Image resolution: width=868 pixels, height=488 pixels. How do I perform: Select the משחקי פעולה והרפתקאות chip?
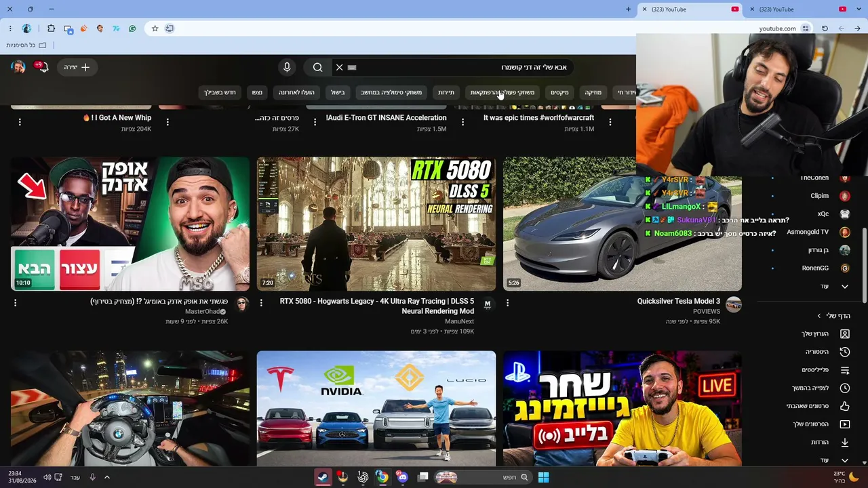502,92
